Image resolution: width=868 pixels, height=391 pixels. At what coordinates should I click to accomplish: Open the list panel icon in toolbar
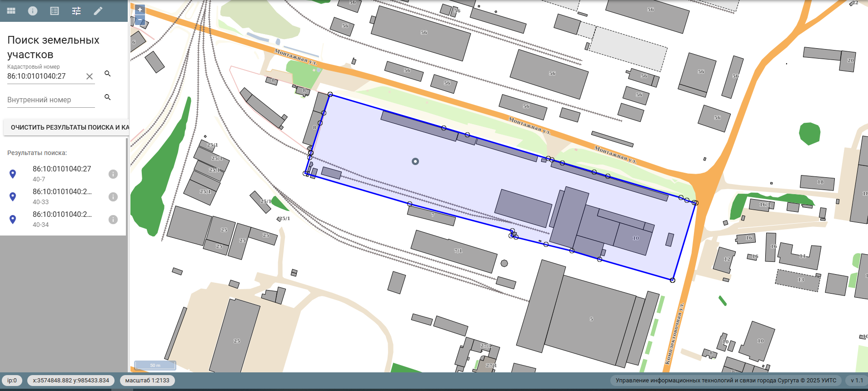[55, 11]
